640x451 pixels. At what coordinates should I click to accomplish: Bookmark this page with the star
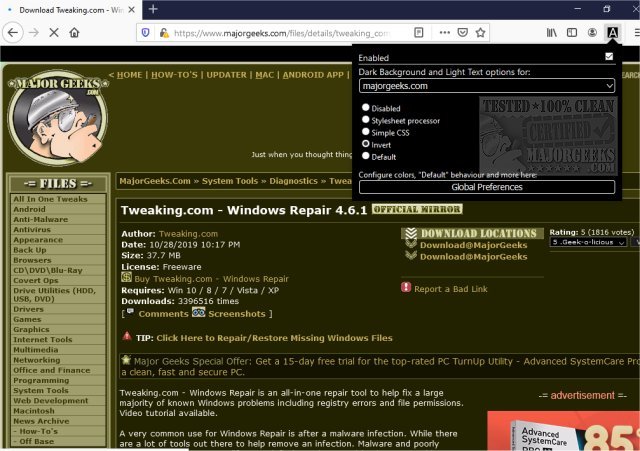(x=480, y=33)
